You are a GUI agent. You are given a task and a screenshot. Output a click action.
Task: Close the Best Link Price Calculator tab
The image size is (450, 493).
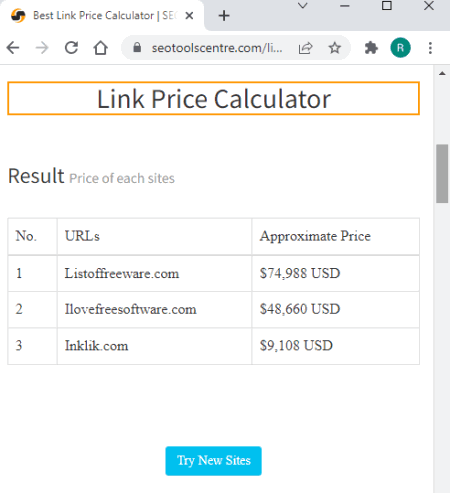[x=189, y=16]
